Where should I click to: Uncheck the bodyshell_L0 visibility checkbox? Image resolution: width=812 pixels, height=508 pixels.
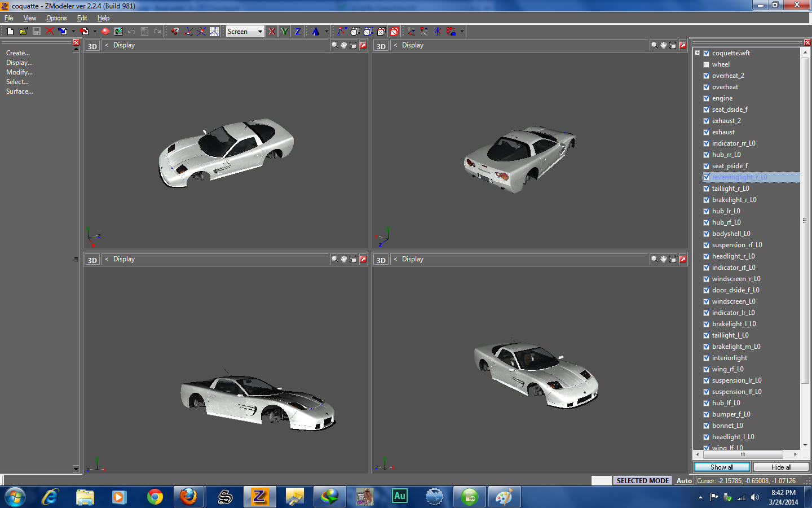[x=706, y=233]
